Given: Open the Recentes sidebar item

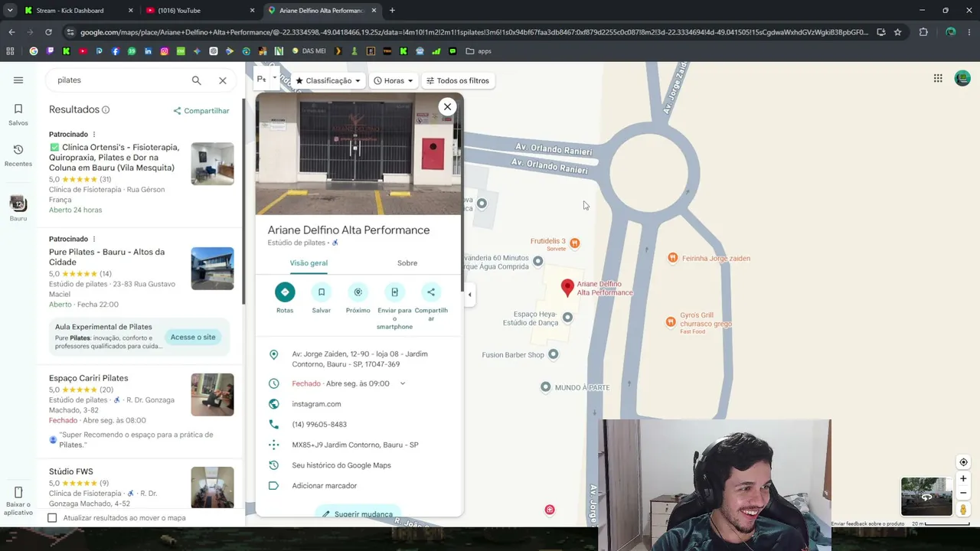Looking at the screenshot, I should (x=18, y=155).
